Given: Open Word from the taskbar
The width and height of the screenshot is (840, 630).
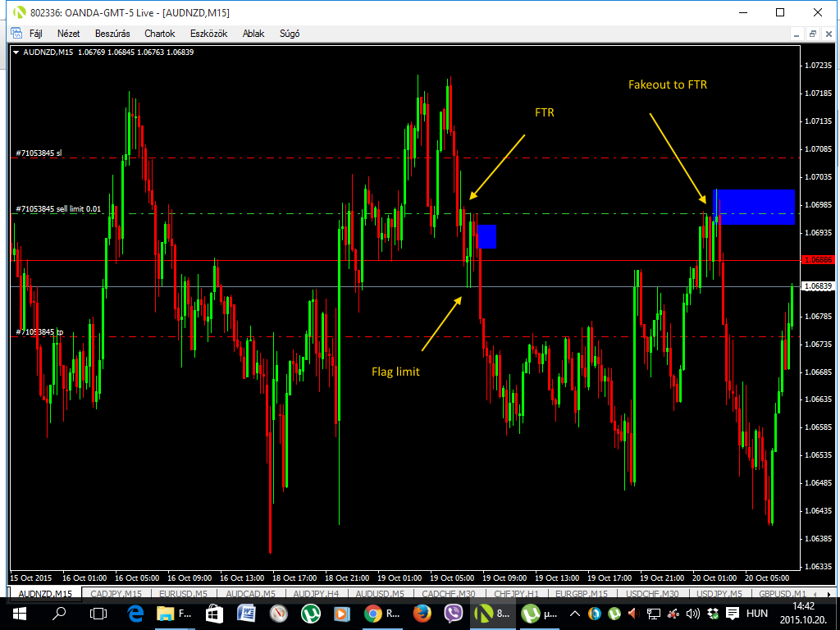Looking at the screenshot, I should click(247, 613).
